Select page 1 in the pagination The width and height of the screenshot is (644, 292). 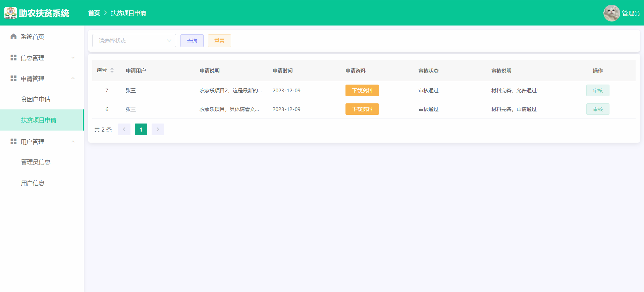pos(141,130)
